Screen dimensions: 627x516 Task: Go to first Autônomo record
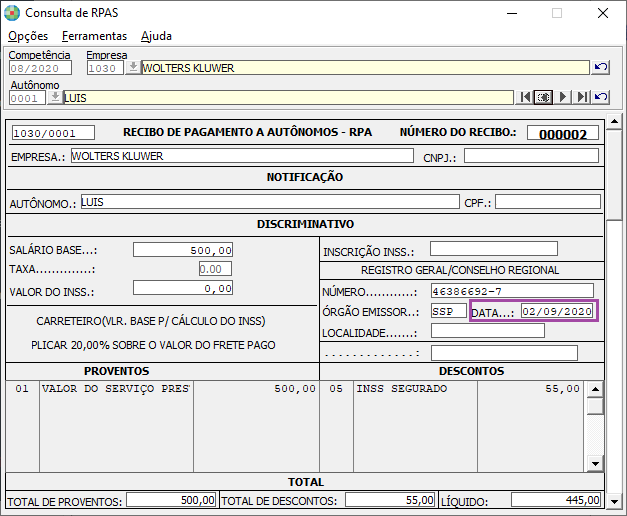525,97
